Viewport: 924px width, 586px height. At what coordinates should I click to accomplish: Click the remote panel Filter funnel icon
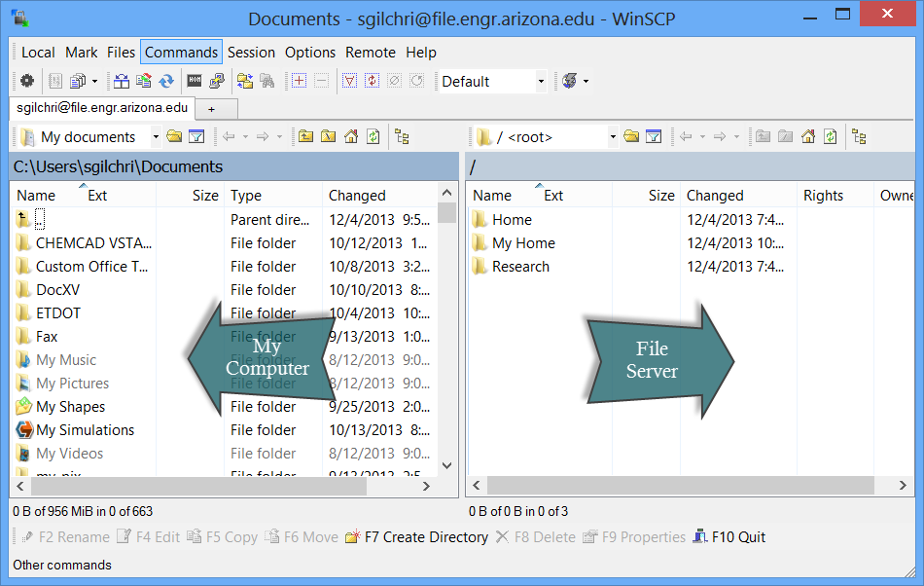pos(654,137)
